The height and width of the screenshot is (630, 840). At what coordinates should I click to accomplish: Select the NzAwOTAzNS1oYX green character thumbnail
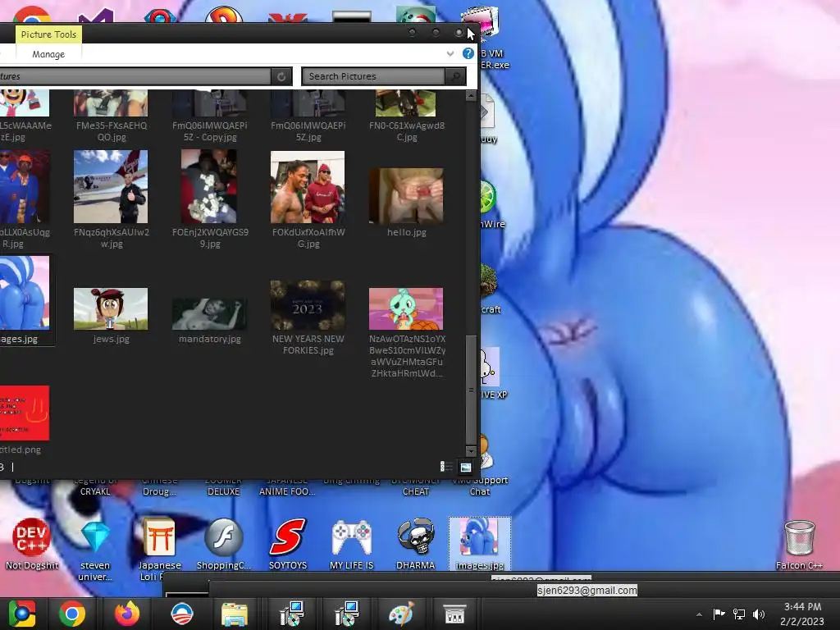[x=406, y=308]
